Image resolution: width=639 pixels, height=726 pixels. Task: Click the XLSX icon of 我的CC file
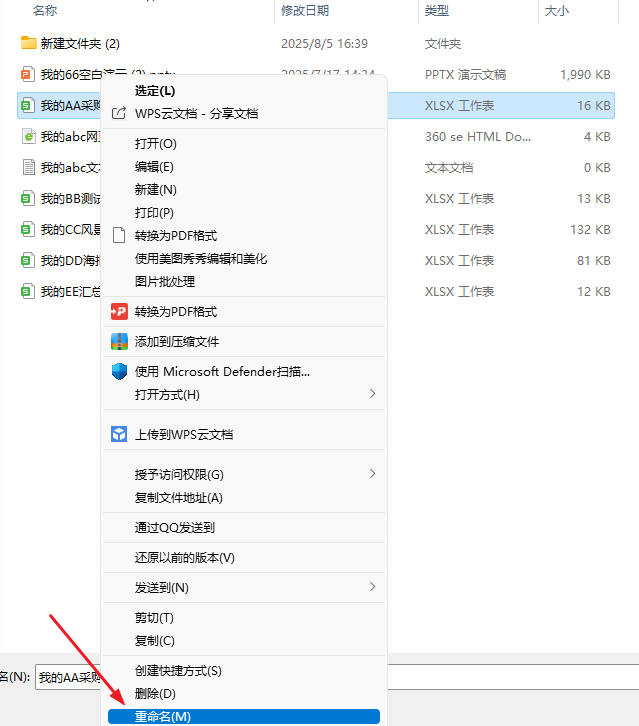pyautogui.click(x=28, y=229)
